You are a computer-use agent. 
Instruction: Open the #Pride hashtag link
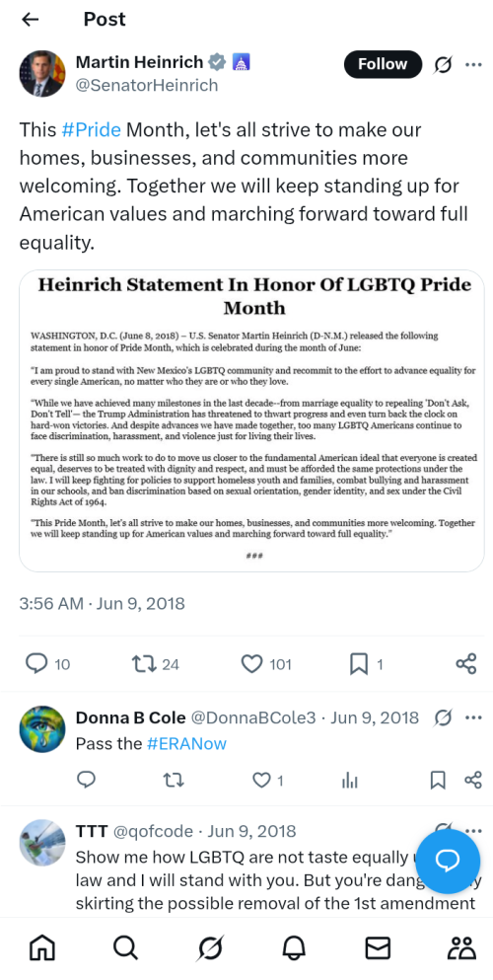pyautogui.click(x=91, y=130)
